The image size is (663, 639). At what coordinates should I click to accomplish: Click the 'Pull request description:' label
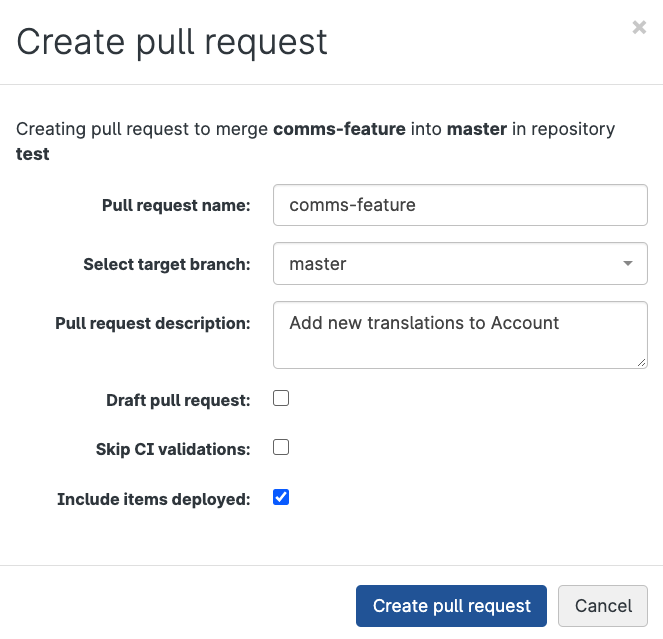152,323
